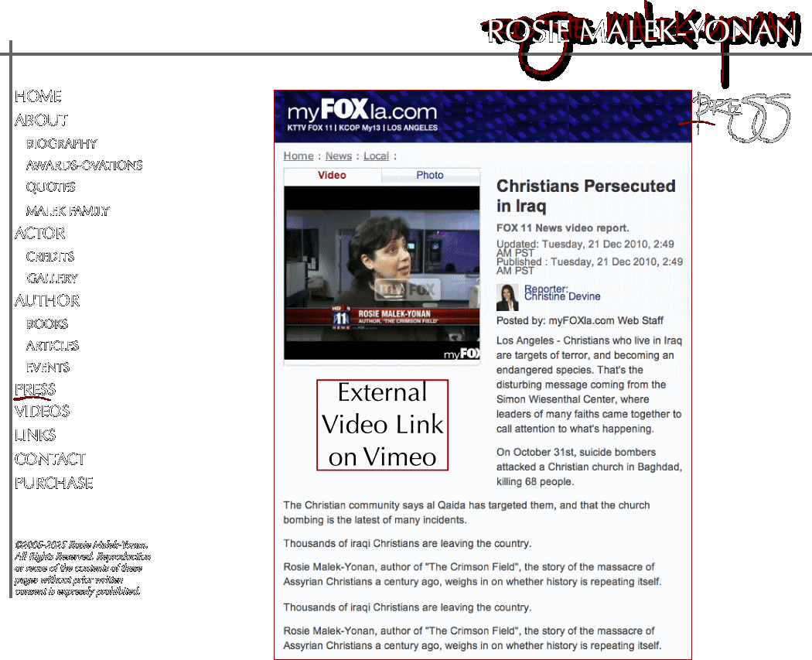This screenshot has width=812, height=660.
Task: Click reporter name Christine Devine link
Action: click(x=562, y=296)
